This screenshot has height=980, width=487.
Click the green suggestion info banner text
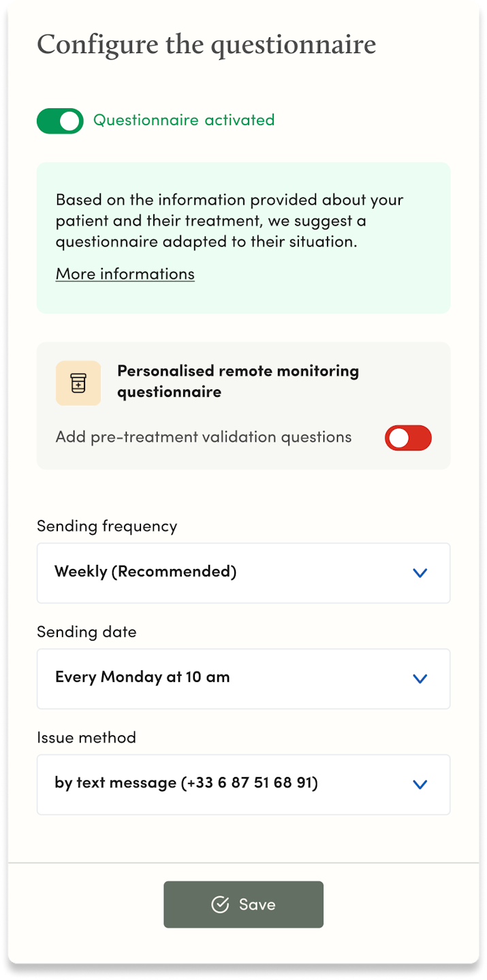click(230, 220)
